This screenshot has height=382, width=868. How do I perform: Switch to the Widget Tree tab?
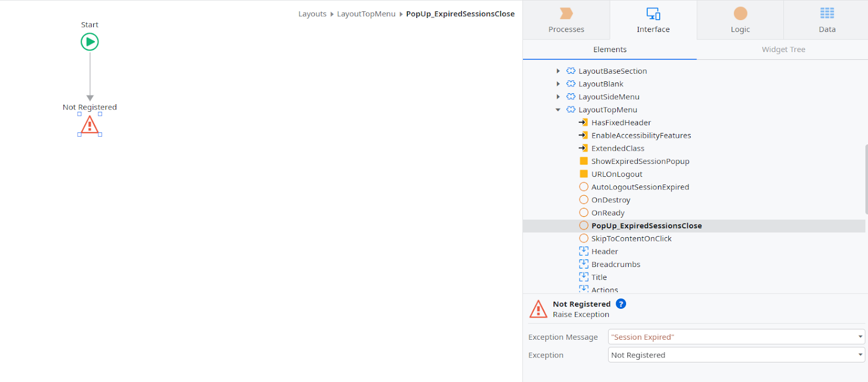pyautogui.click(x=783, y=49)
